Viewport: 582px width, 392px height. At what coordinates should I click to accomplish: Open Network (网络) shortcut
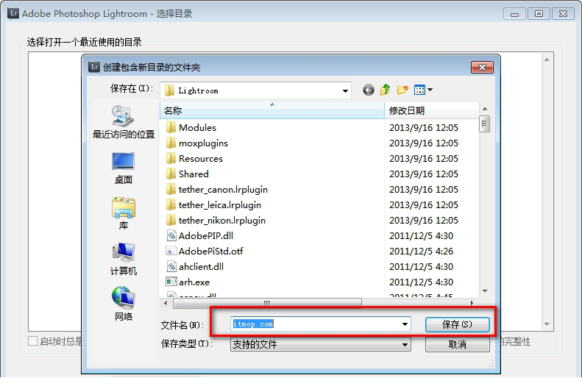coord(123,304)
